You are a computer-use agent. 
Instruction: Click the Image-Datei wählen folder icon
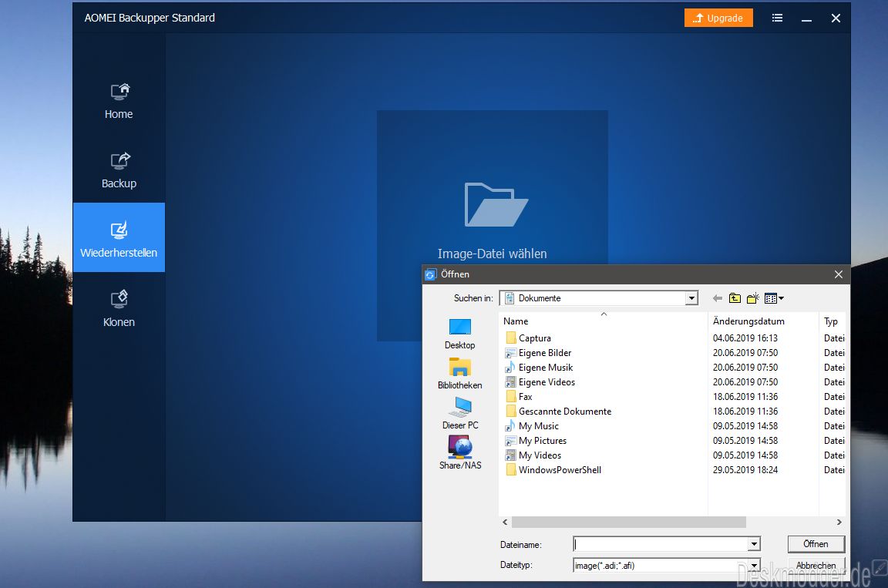[x=496, y=204]
